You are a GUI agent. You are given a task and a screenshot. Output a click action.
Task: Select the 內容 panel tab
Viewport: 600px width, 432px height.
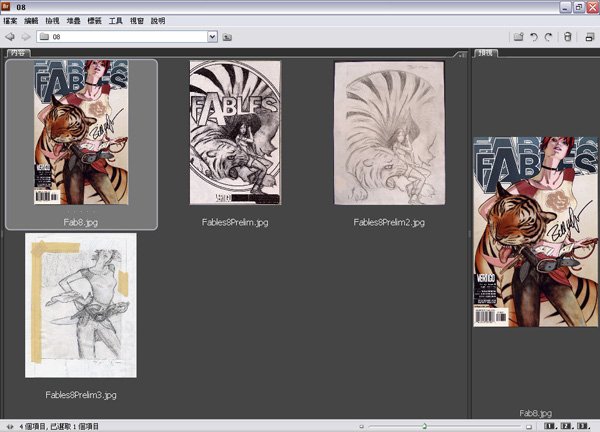pos(18,53)
